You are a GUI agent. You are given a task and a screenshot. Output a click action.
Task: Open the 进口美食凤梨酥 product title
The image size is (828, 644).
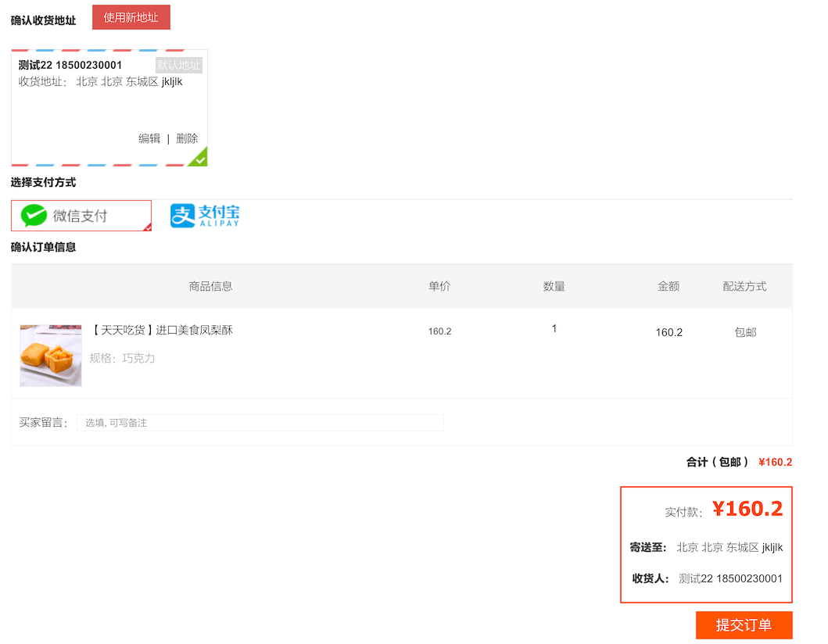[163, 331]
